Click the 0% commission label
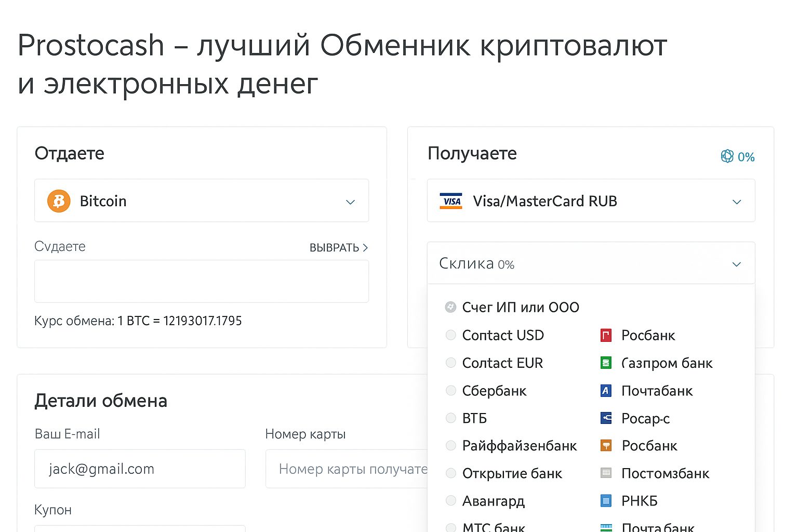The height and width of the screenshot is (532, 798). 747,156
